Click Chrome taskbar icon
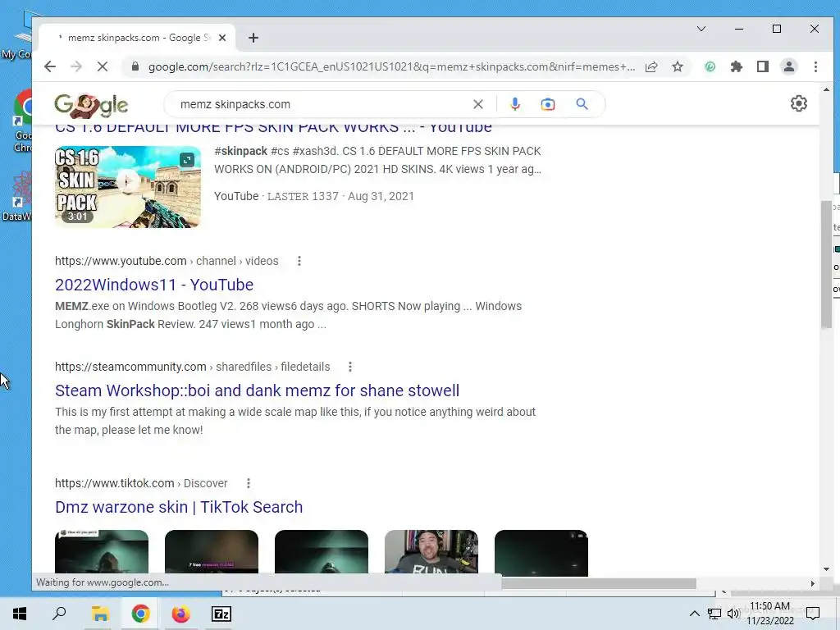 [x=140, y=614]
